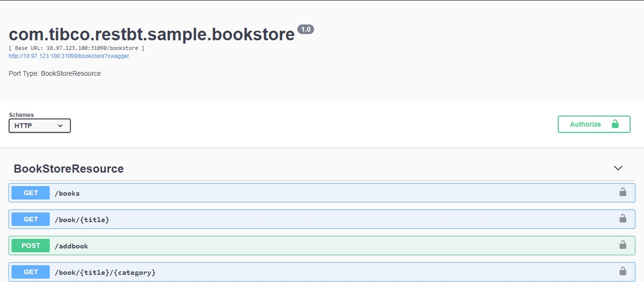Click the GET badge for /book/{title}
This screenshot has height=282, width=644.
click(31, 219)
